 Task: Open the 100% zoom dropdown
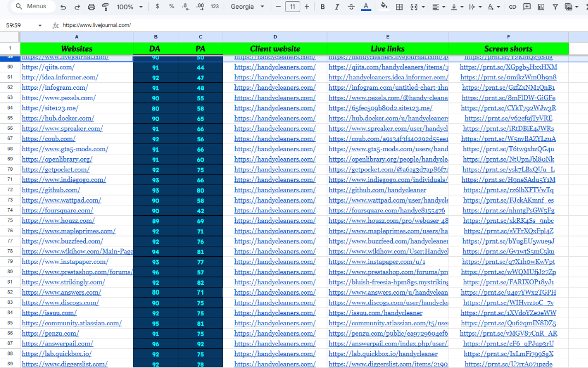pyautogui.click(x=130, y=7)
